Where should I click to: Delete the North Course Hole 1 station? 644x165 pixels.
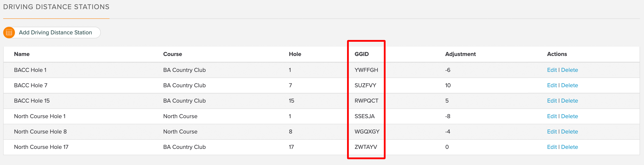(569, 116)
